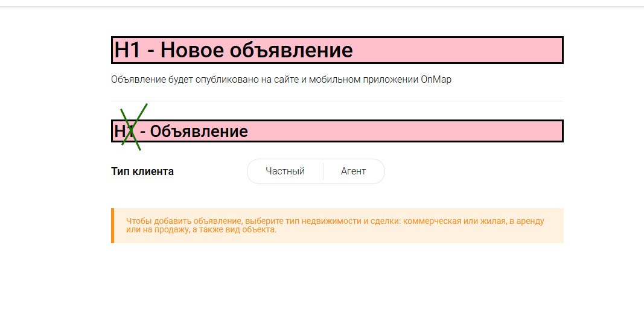Image resolution: width=644 pixels, height=312 pixels.
Task: Click the Тип клиента label
Action: click(x=142, y=171)
